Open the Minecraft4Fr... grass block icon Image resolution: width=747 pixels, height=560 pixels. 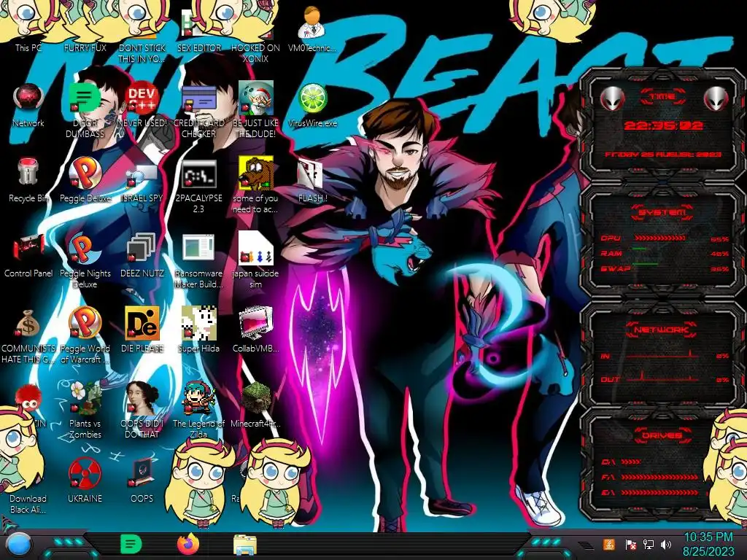click(x=255, y=405)
